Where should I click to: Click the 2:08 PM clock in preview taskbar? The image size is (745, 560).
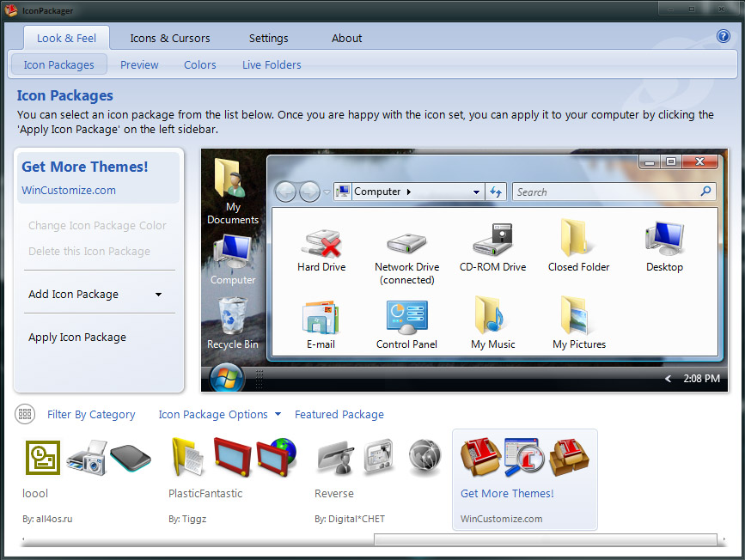click(702, 379)
